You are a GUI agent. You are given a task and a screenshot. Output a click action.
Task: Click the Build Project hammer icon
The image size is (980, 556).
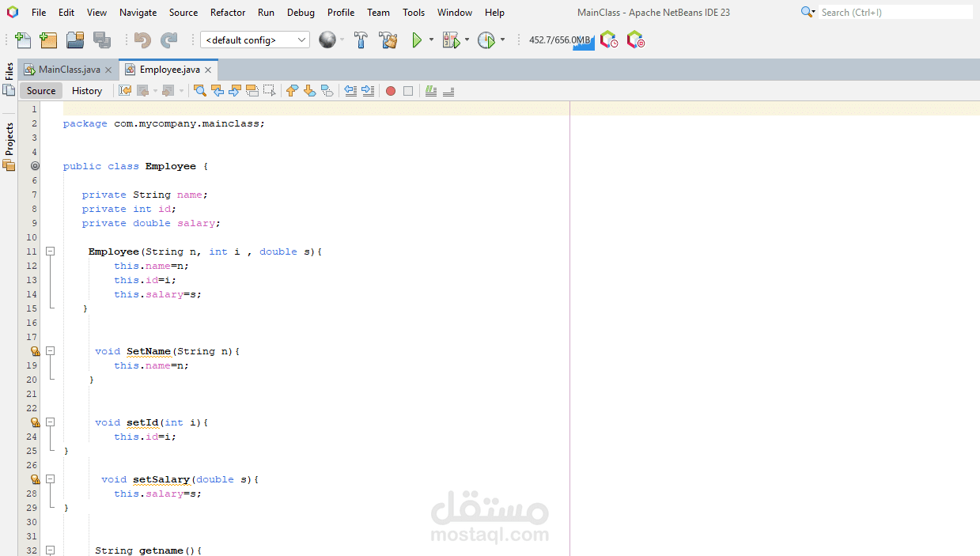361,40
